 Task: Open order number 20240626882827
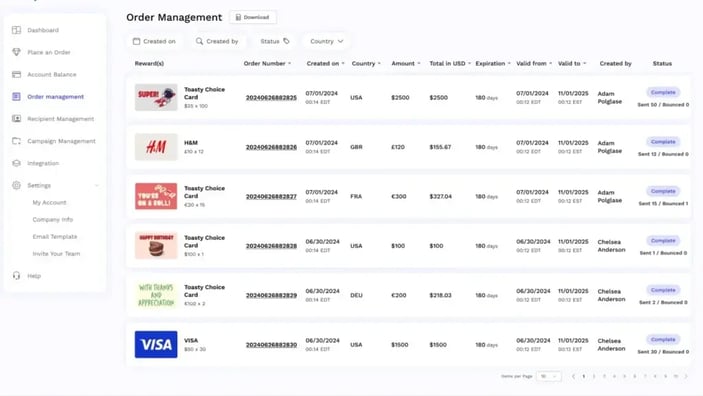271,196
